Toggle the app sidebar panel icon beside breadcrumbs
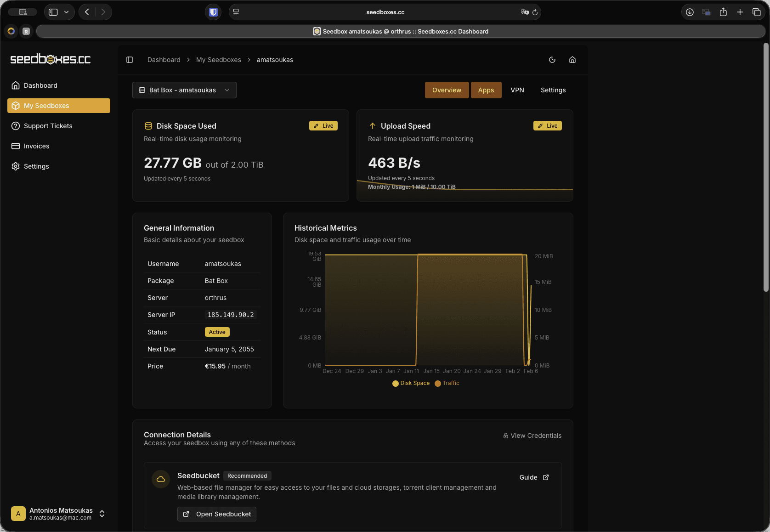770x532 pixels. 130,60
